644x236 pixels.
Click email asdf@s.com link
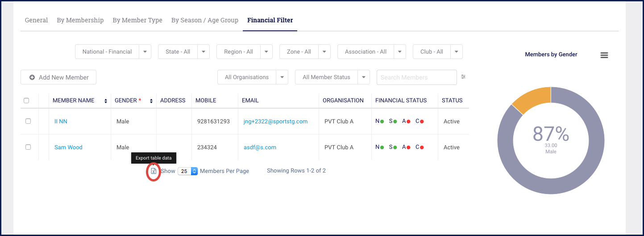click(260, 147)
